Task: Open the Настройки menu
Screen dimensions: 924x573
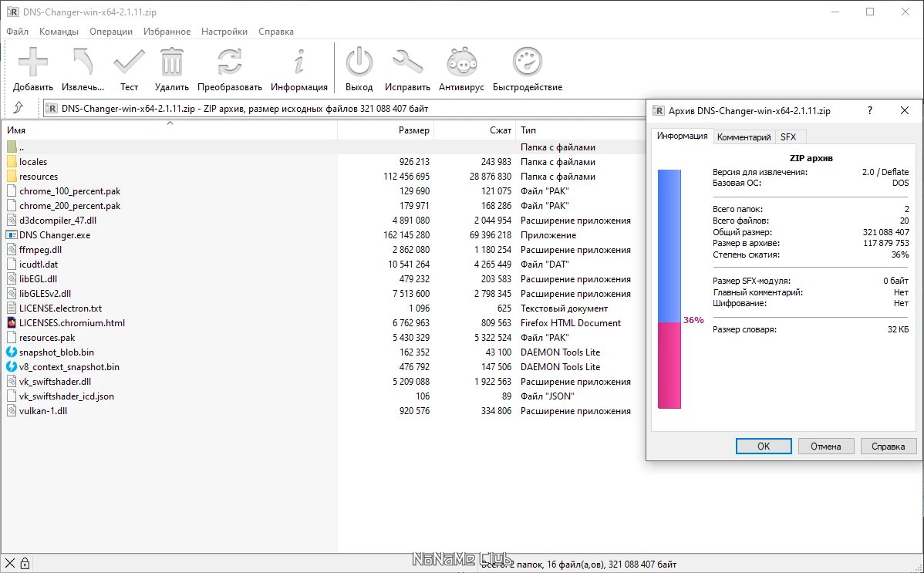Action: (x=224, y=32)
